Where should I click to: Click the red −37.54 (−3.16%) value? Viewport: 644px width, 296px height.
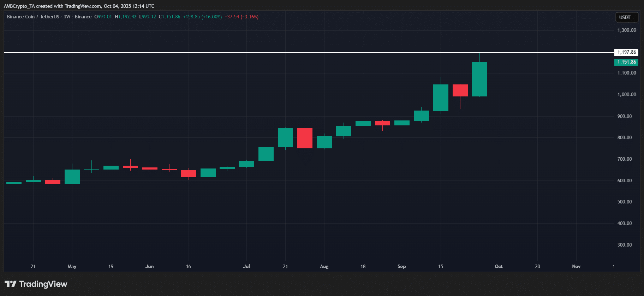point(241,17)
